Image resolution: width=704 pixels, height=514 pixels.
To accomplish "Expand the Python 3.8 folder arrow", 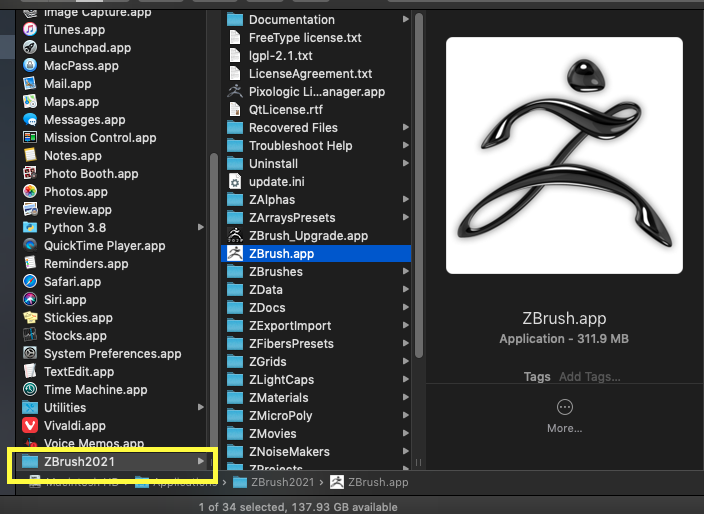I will coord(201,227).
